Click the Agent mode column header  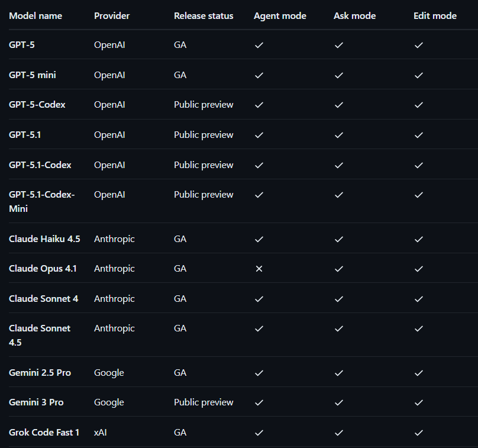[280, 16]
